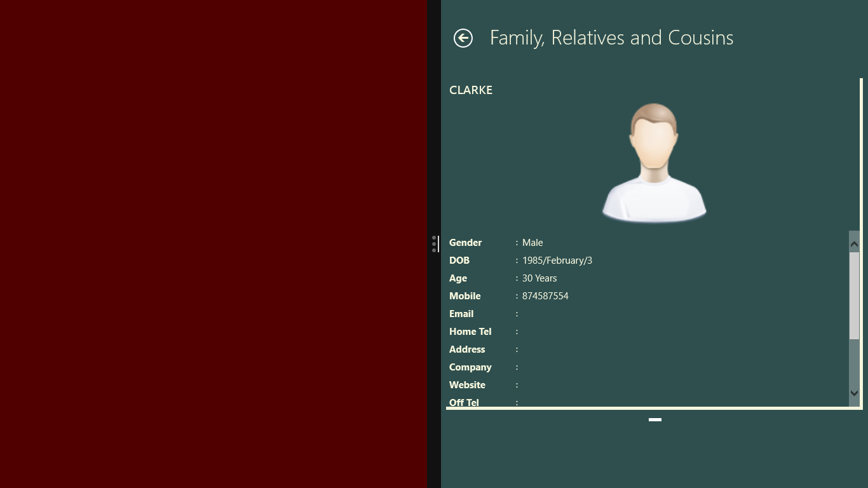
Task: Click the Address field label
Action: (x=467, y=349)
